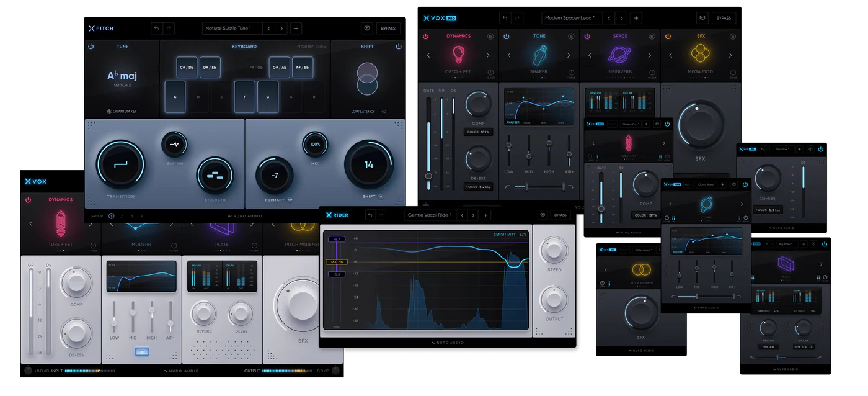This screenshot has width=868, height=396.
Task: Save a new preset with the plus button in X Vox Pro
Action: coord(635,18)
